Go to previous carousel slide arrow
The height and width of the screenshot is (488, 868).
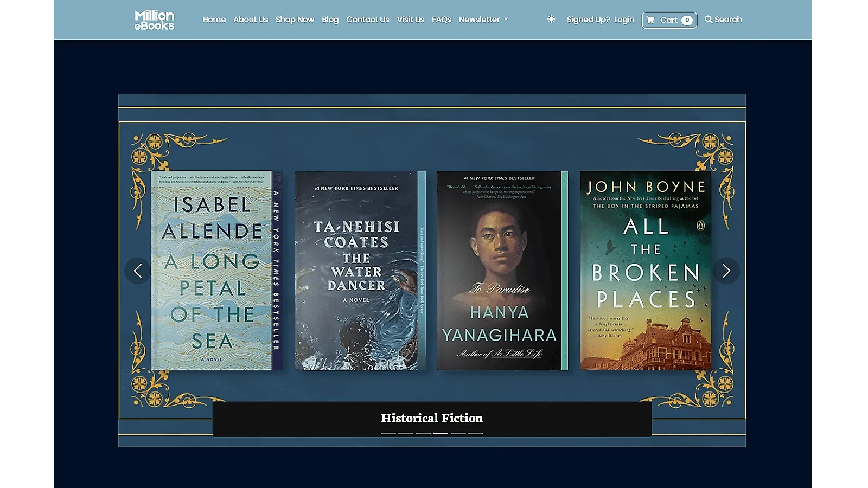(x=138, y=271)
